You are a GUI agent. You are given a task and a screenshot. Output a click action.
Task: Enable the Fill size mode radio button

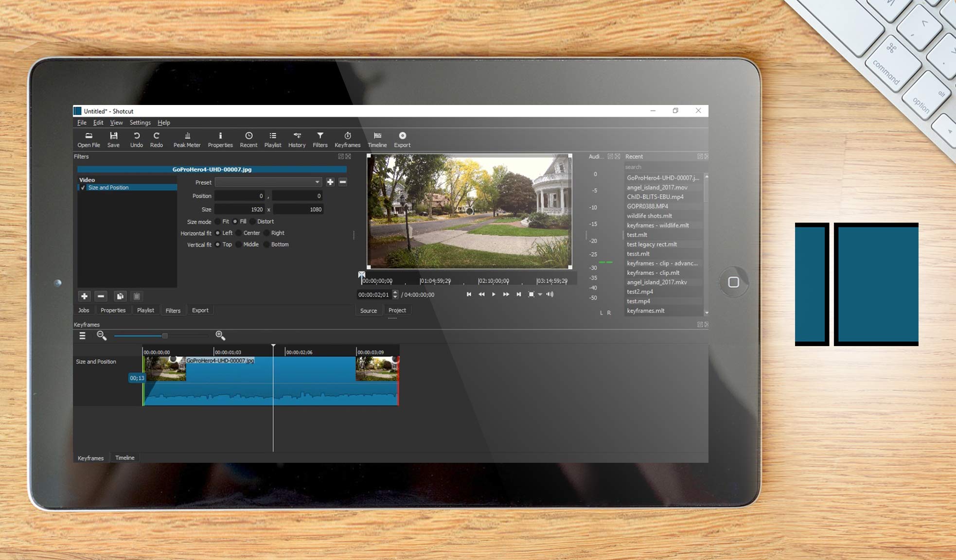pyautogui.click(x=235, y=222)
